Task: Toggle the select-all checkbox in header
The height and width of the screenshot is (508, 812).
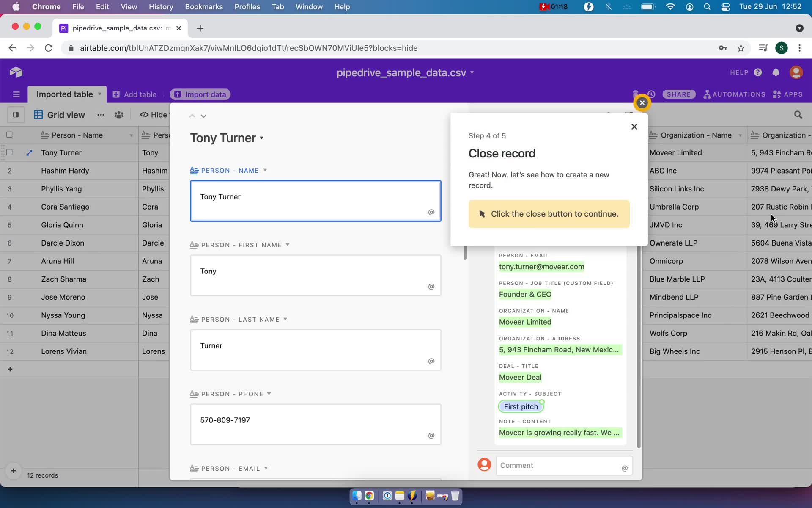Action: coord(9,135)
